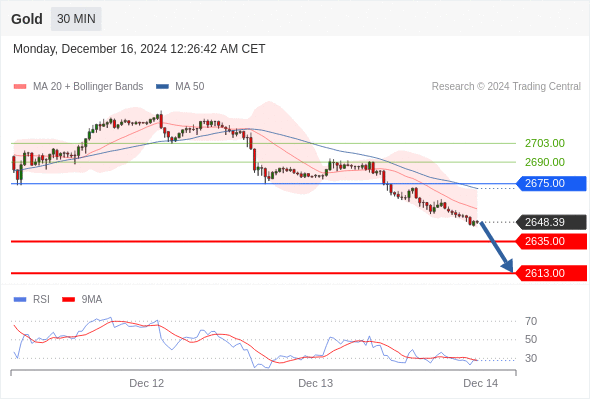Viewport: 590px width, 400px height.
Task: Click the 2703.00 green resistance label
Action: [545, 143]
